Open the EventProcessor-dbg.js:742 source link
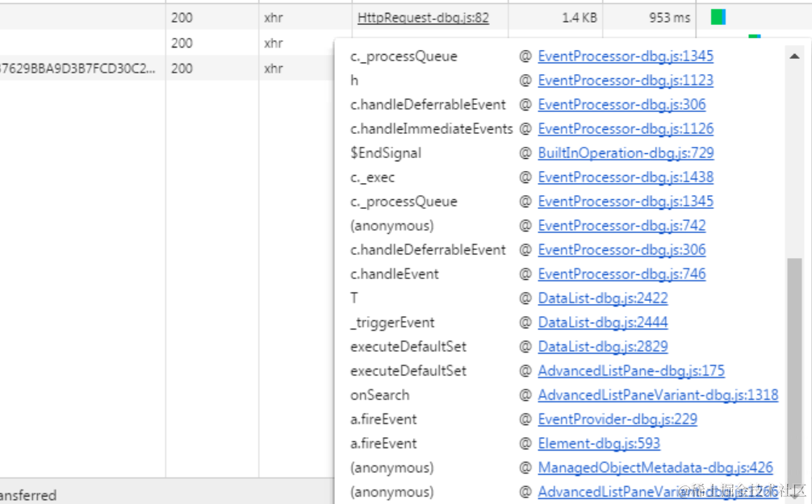The width and height of the screenshot is (812, 504). [x=622, y=225]
